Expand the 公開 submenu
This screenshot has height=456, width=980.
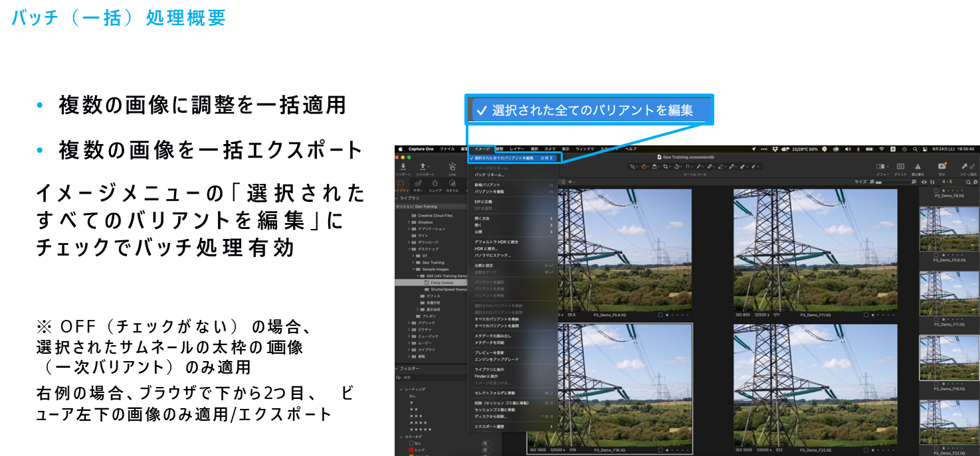[x=512, y=232]
